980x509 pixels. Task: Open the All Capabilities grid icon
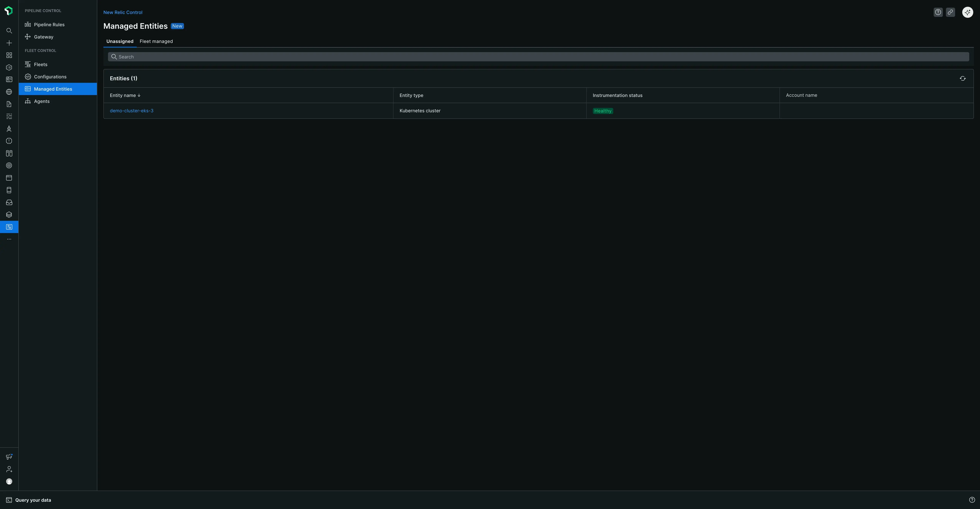9,55
